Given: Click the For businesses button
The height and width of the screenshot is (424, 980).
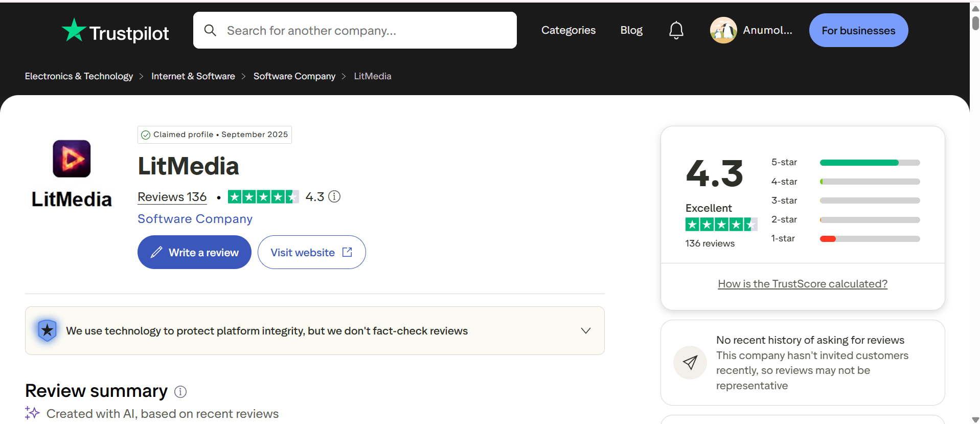Looking at the screenshot, I should point(858,30).
